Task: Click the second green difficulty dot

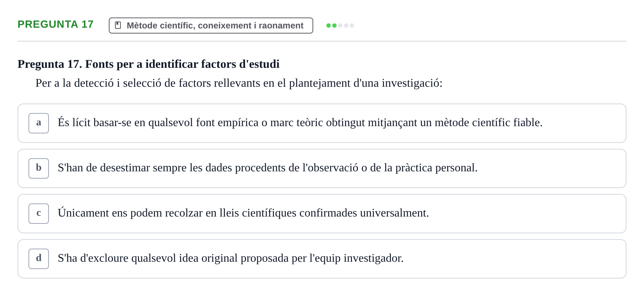Action: [x=334, y=26]
